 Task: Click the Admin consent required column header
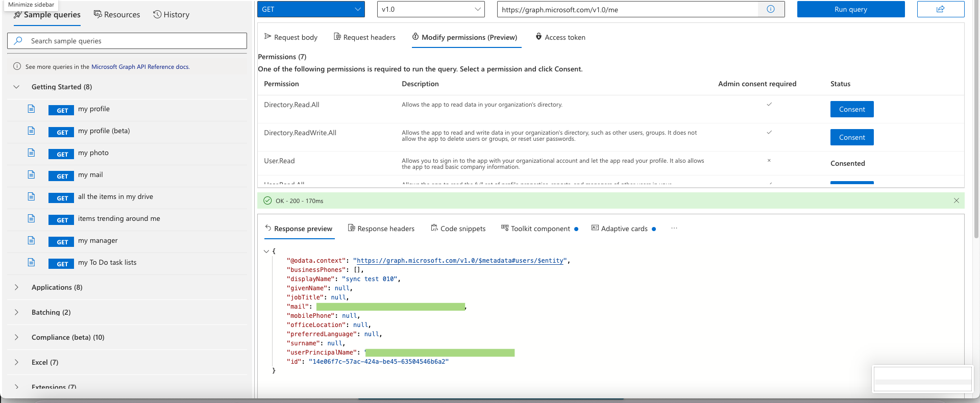point(757,84)
